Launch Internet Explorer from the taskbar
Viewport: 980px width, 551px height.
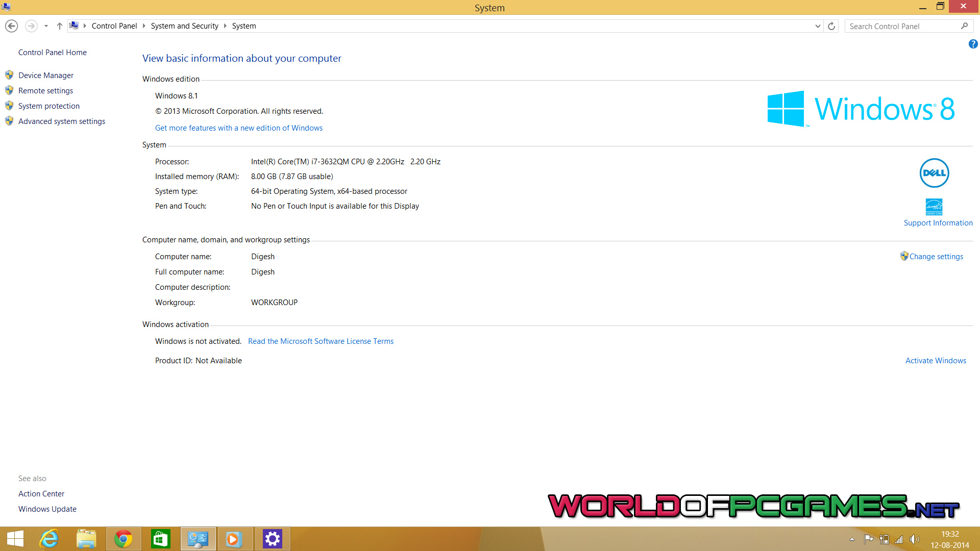coord(50,539)
